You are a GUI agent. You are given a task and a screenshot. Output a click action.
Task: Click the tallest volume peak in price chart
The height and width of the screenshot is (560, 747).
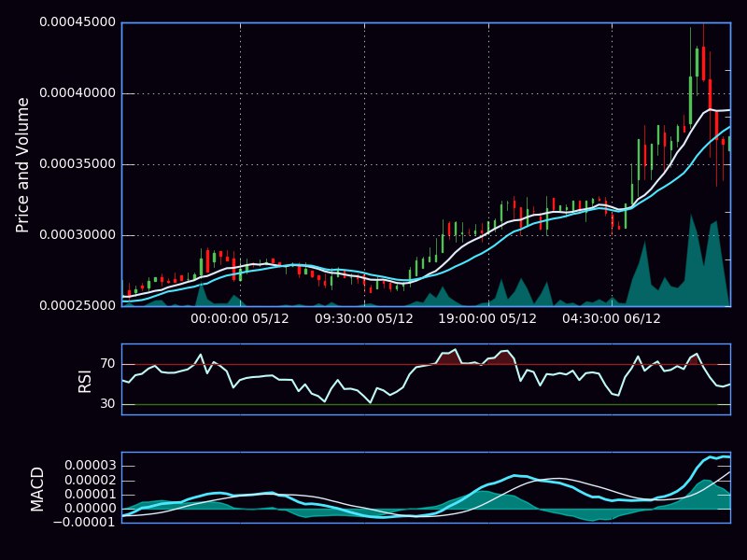click(691, 259)
